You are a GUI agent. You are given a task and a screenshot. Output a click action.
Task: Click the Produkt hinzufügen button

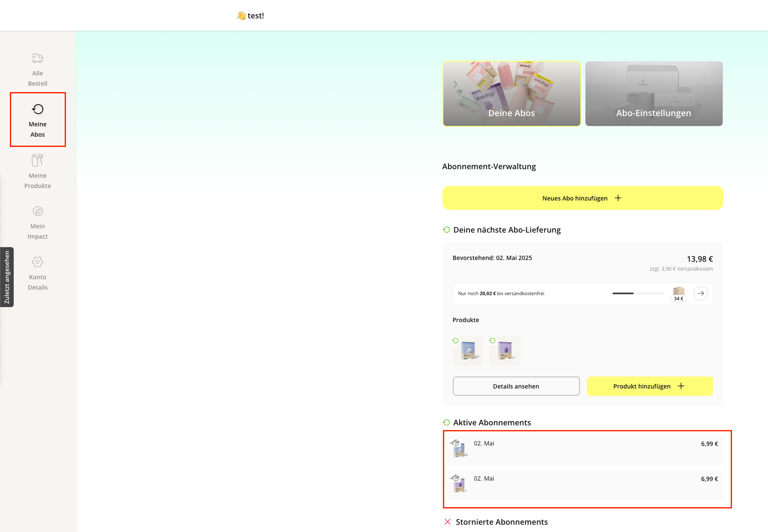pyautogui.click(x=649, y=386)
